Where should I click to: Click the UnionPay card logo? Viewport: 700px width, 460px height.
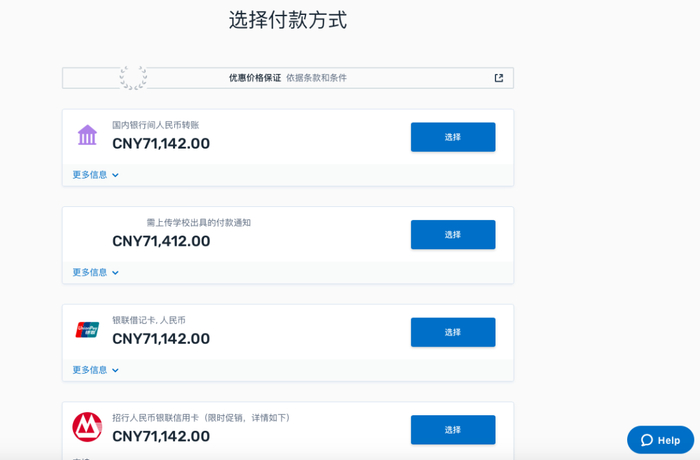click(87, 330)
